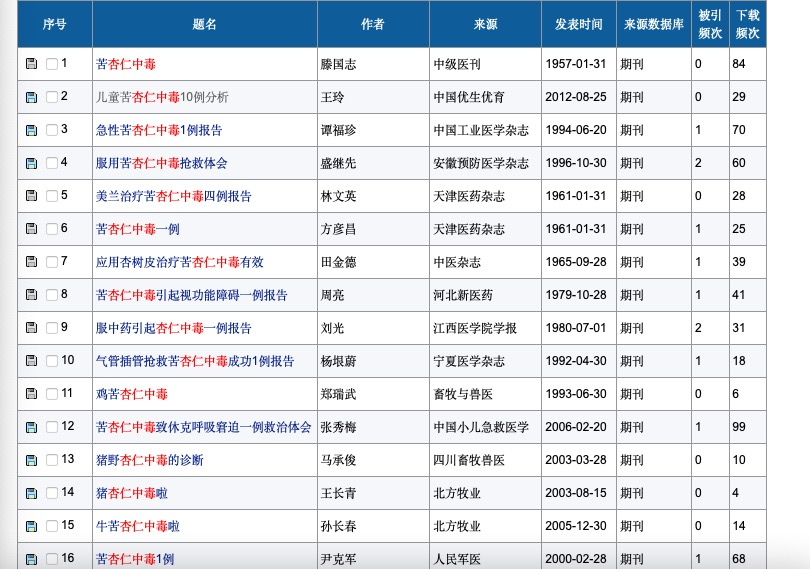Click source 中国工业医学杂志

click(x=481, y=130)
